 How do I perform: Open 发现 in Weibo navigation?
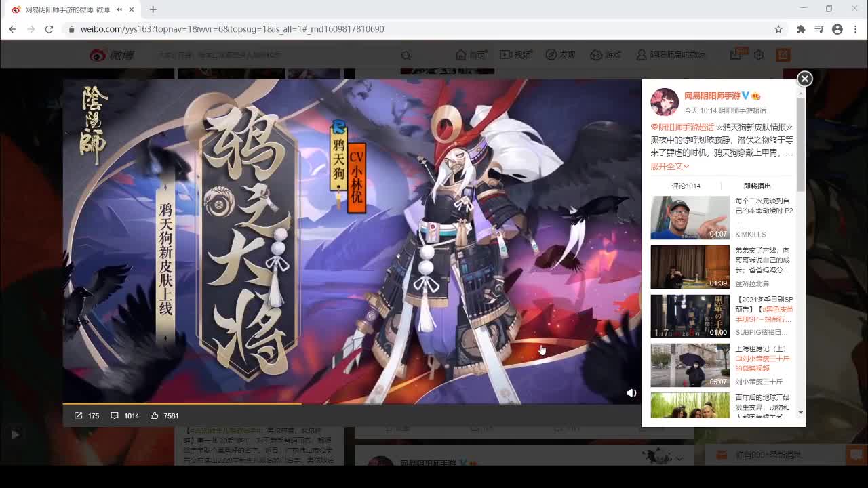pyautogui.click(x=561, y=55)
